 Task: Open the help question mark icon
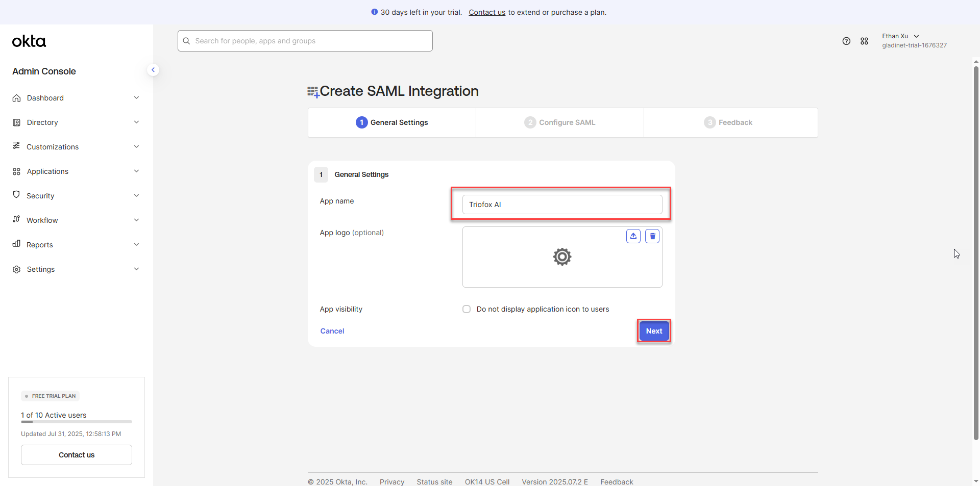pyautogui.click(x=846, y=41)
